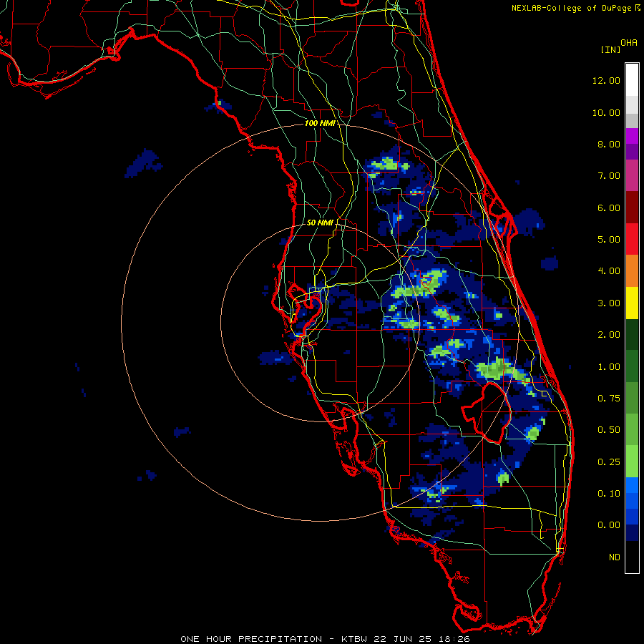Screen dimensions: 644x644
Task: Pick the dark red swatch beside 6.00
Action: pos(632,208)
